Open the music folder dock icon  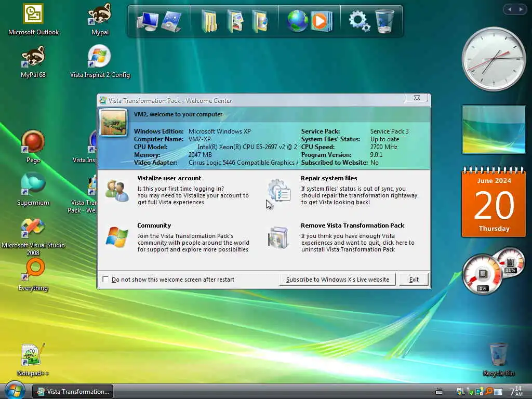260,21
